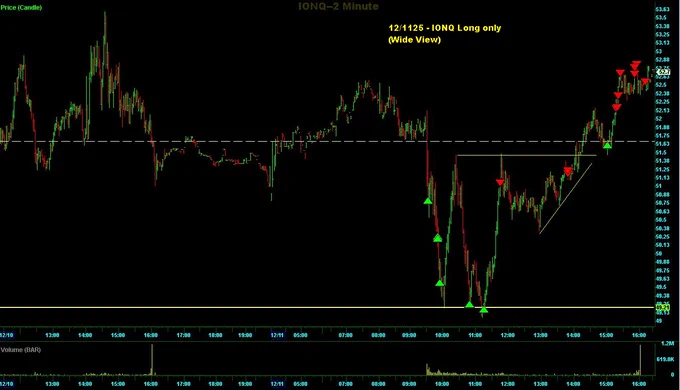Click 10:00 on the price pane time axis
The image size is (680, 390).
click(x=442, y=335)
